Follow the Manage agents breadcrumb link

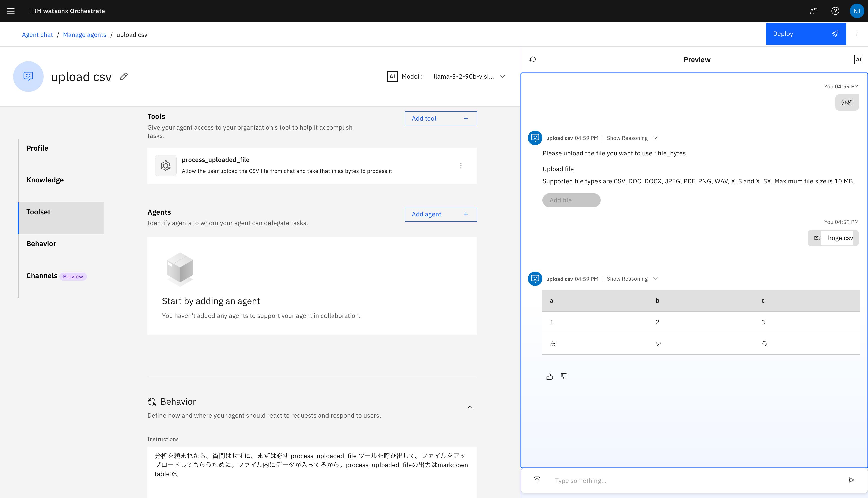(x=84, y=35)
